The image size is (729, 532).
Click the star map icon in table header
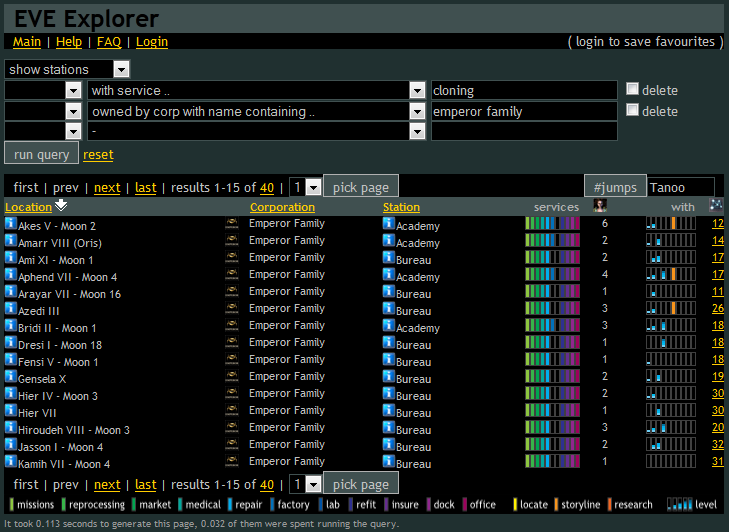pyautogui.click(x=716, y=205)
